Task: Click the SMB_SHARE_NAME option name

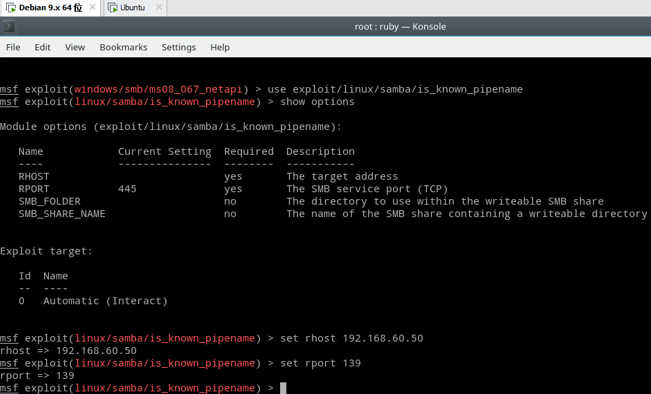Action: point(62,214)
